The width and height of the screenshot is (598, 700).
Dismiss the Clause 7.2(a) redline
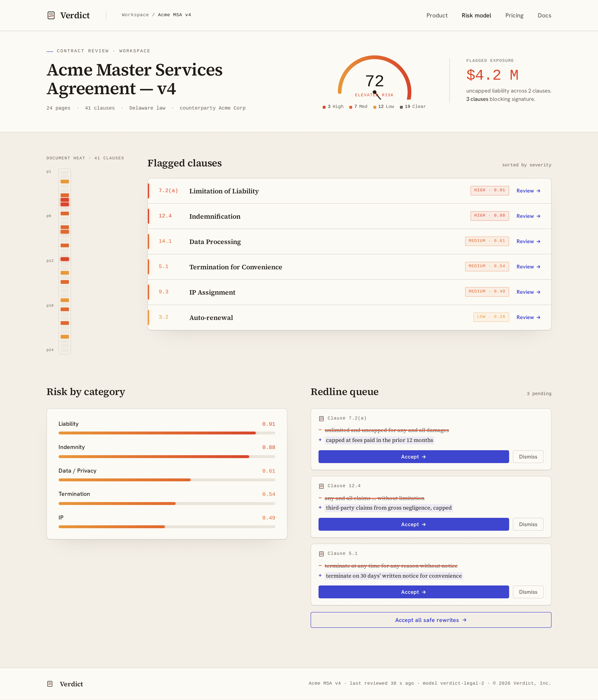click(528, 457)
